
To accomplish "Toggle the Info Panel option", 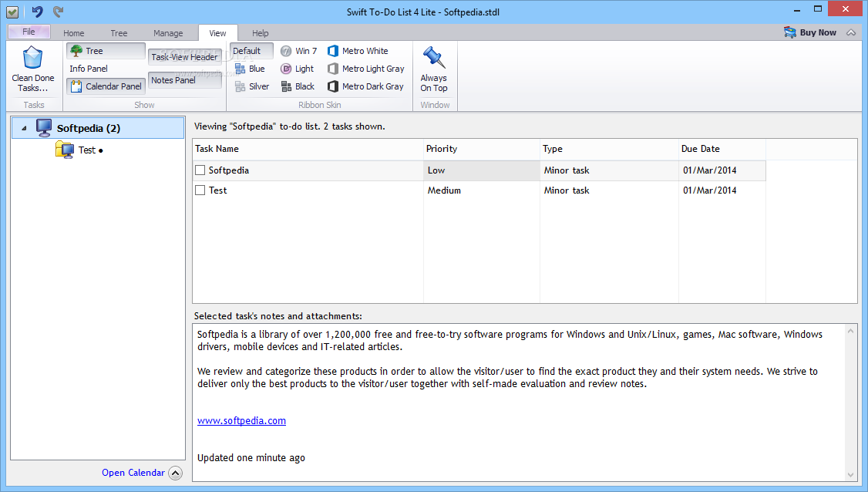I will point(89,69).
